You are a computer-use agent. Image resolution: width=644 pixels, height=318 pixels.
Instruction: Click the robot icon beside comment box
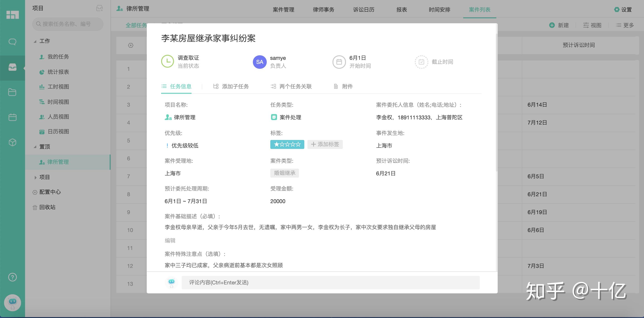point(171,282)
